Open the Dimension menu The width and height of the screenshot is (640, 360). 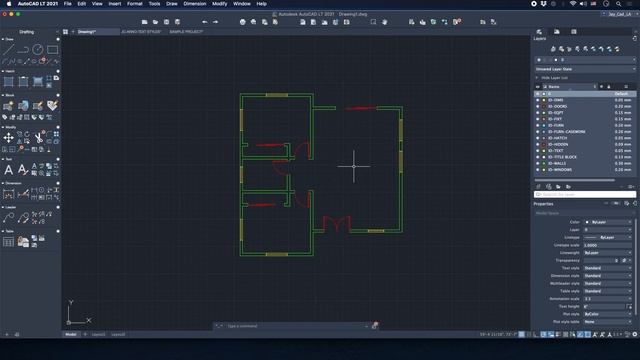195,4
